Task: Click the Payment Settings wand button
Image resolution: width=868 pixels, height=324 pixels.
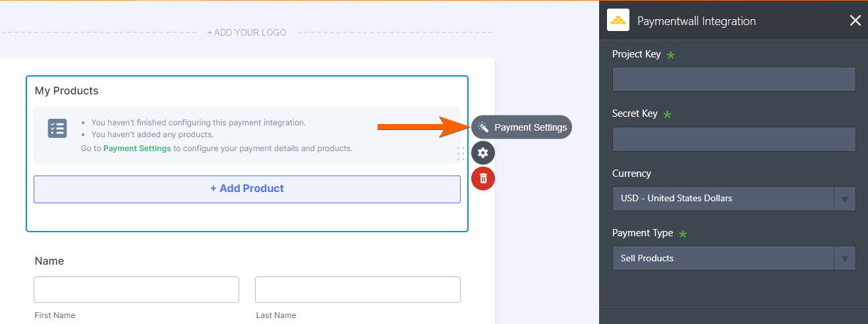Action: click(x=521, y=127)
